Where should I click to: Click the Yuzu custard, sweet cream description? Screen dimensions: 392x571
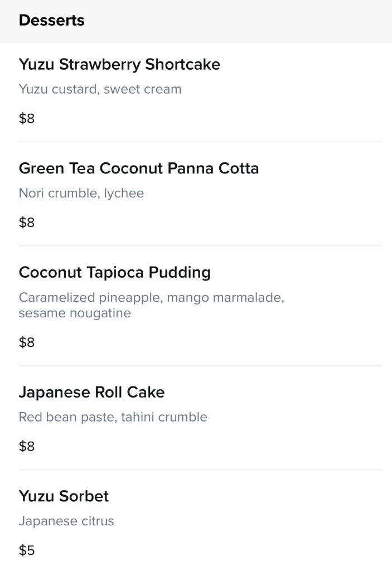100,89
